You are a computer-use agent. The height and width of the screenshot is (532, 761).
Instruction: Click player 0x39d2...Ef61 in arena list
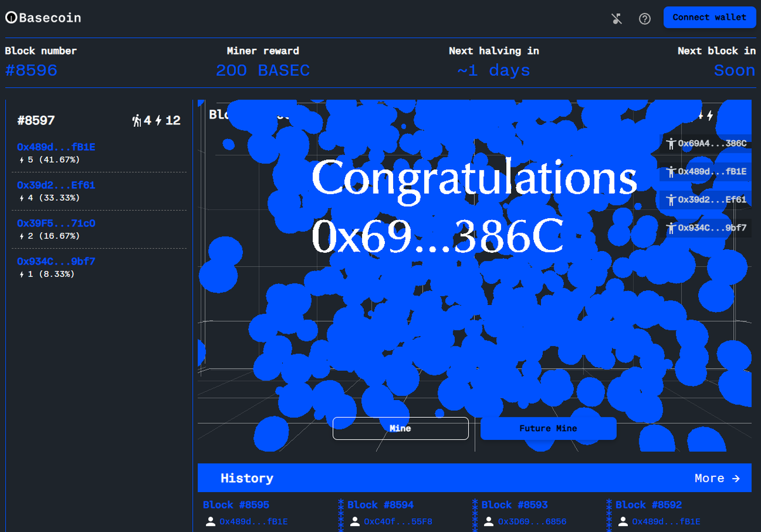click(x=712, y=200)
